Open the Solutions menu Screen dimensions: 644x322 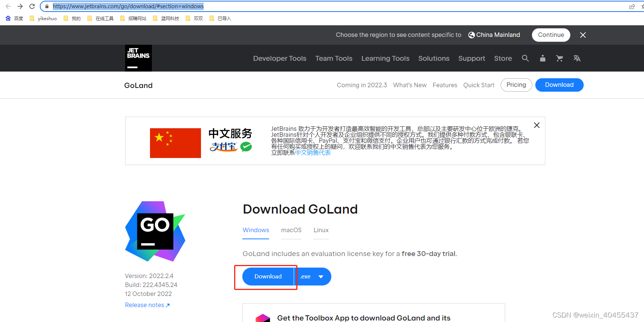click(x=434, y=58)
